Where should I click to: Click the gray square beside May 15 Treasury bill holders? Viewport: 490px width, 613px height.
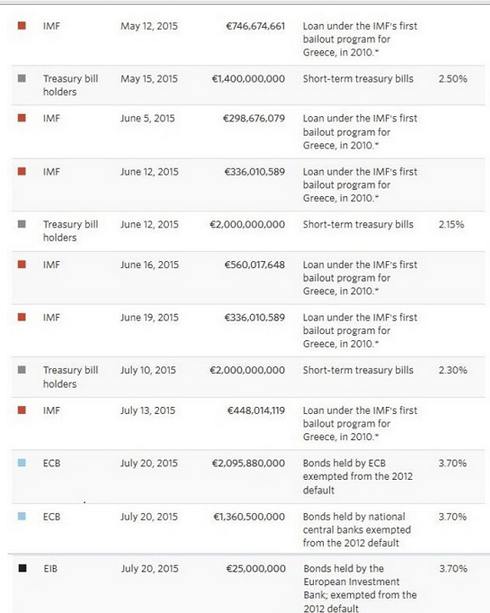(x=22, y=78)
